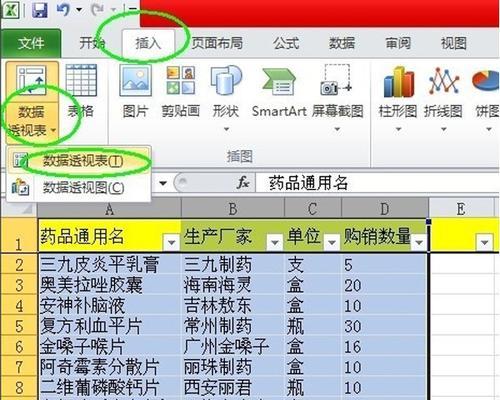Open the undo history dropdown arrow
Viewport: 500px width, 400px height.
79,9
